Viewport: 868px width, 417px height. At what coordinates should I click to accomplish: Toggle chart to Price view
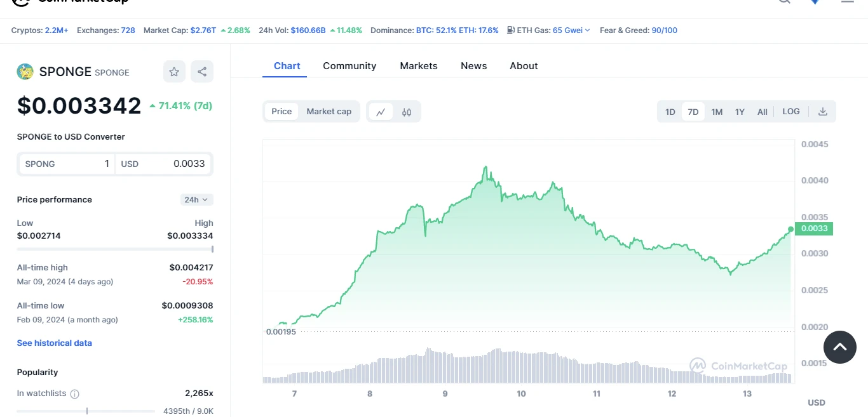281,112
